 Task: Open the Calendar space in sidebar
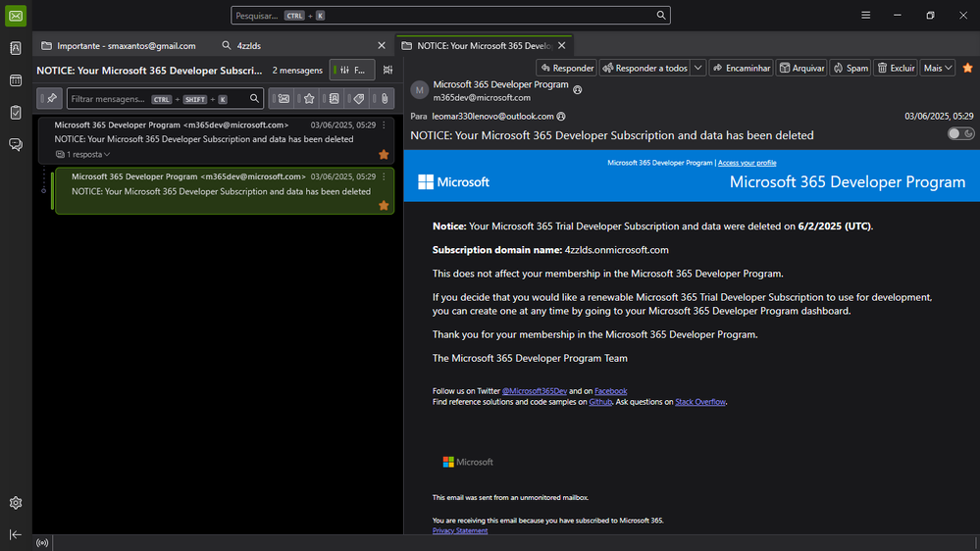click(16, 80)
